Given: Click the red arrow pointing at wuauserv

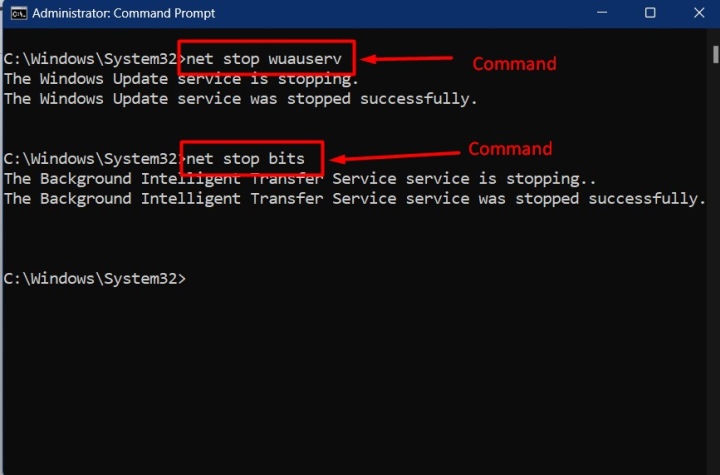Looking at the screenshot, I should click(408, 61).
